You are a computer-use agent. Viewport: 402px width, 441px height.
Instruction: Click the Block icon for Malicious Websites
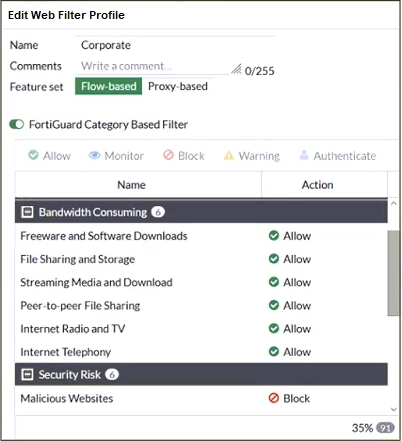[x=274, y=398]
